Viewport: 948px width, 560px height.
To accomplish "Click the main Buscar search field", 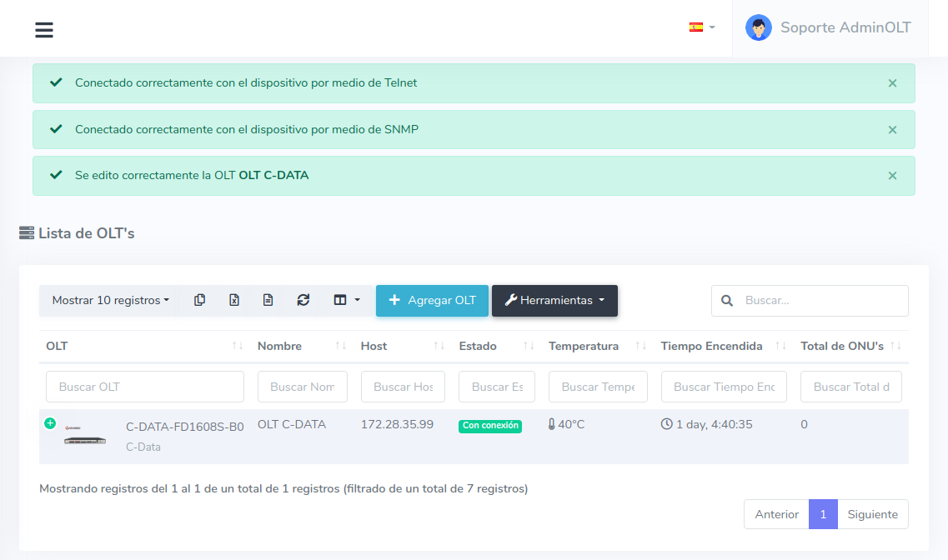I will [x=821, y=301].
